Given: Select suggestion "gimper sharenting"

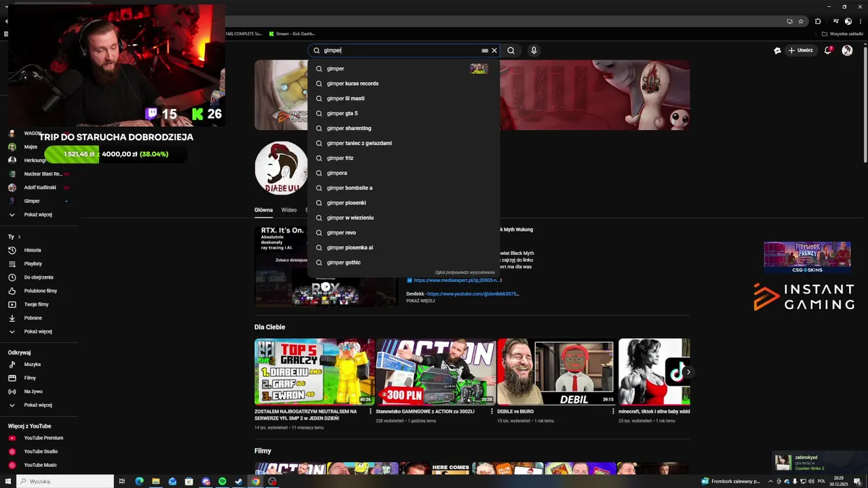Looking at the screenshot, I should [403, 128].
